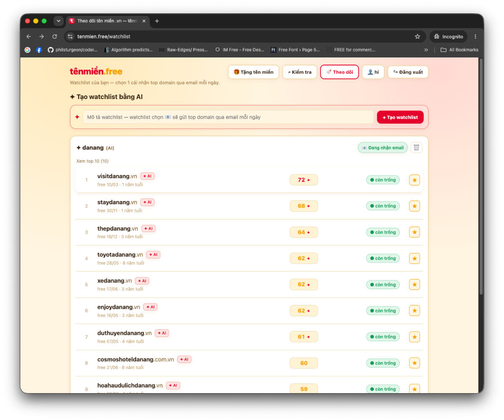
Task: Open the Google bookmark icon
Action: [28, 50]
